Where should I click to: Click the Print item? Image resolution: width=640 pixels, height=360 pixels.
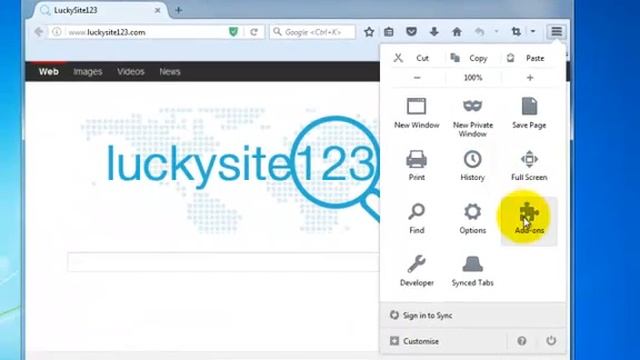pyautogui.click(x=417, y=166)
